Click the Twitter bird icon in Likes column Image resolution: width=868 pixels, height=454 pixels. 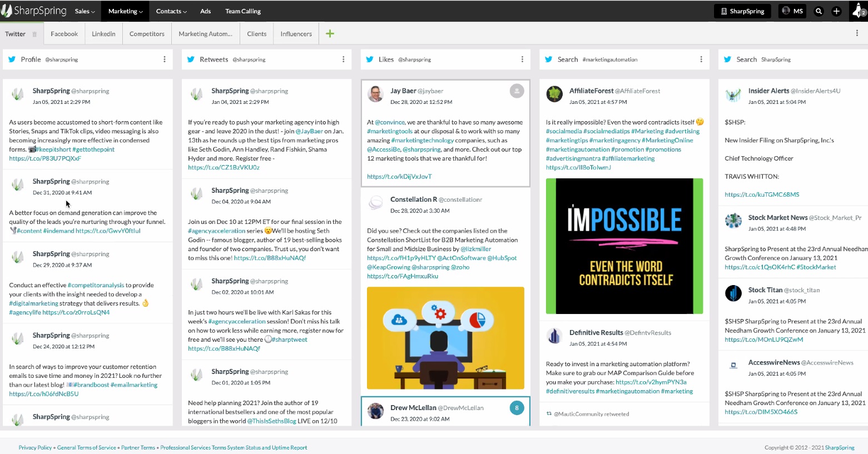pyautogui.click(x=370, y=59)
